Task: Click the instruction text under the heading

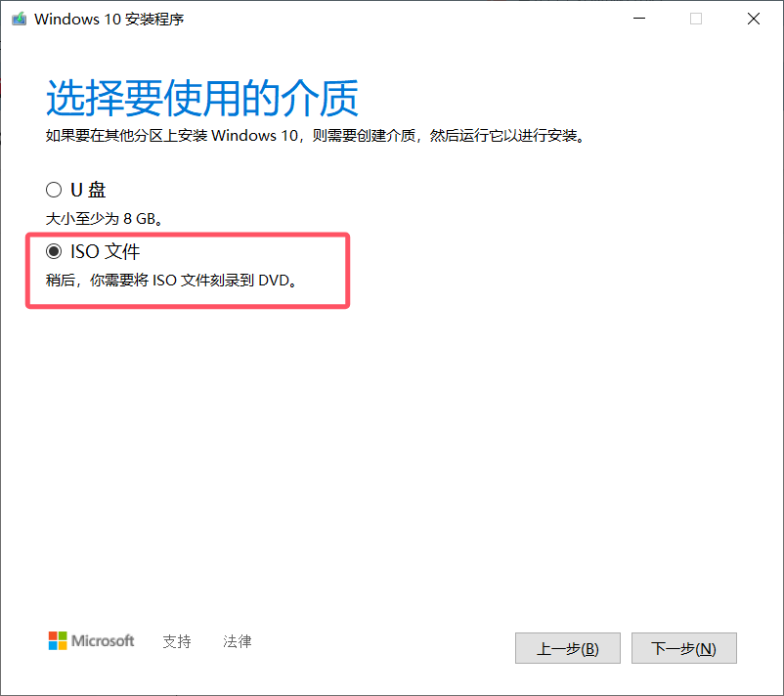Action: coord(315,136)
